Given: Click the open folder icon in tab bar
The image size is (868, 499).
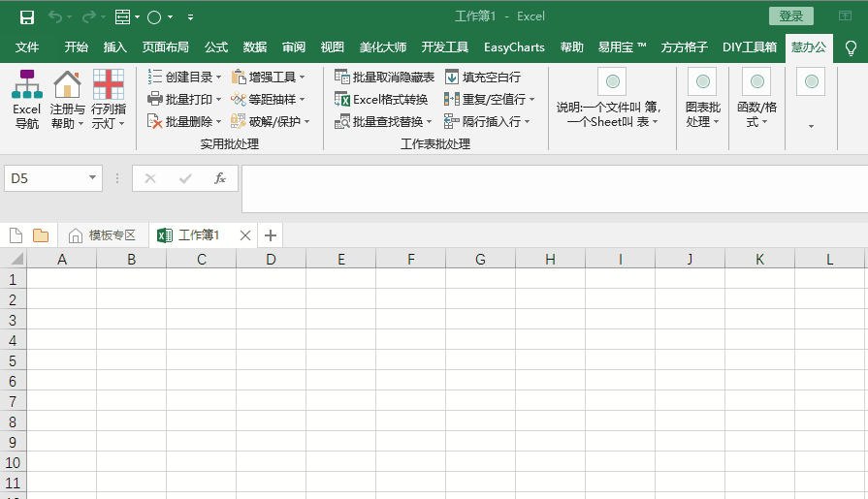Looking at the screenshot, I should (x=41, y=235).
